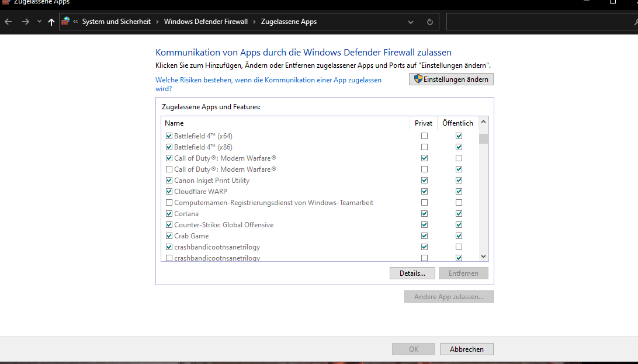Uncheck Cloudflare WARP name checkbox
Image resolution: width=638 pixels, height=364 pixels.
[169, 191]
